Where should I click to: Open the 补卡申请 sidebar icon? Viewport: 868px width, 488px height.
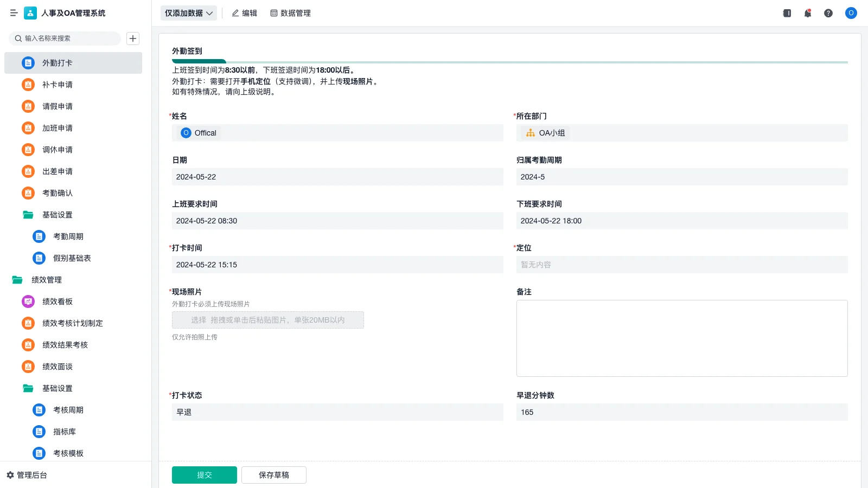(x=28, y=85)
